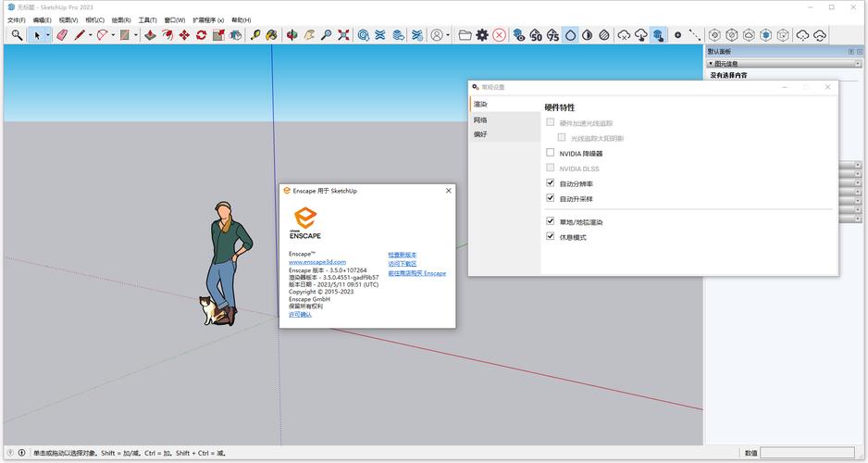Open the user account dropdown arrow
Image resolution: width=868 pixels, height=463 pixels.
click(447, 35)
